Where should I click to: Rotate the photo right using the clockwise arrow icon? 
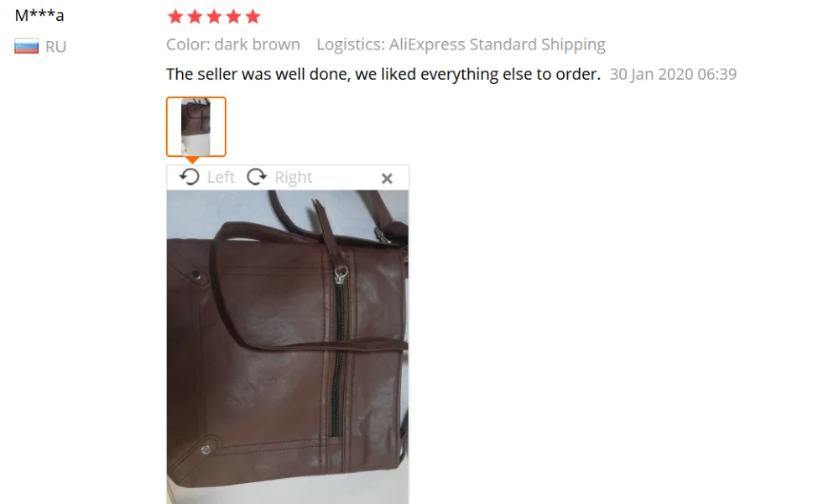pos(257,177)
